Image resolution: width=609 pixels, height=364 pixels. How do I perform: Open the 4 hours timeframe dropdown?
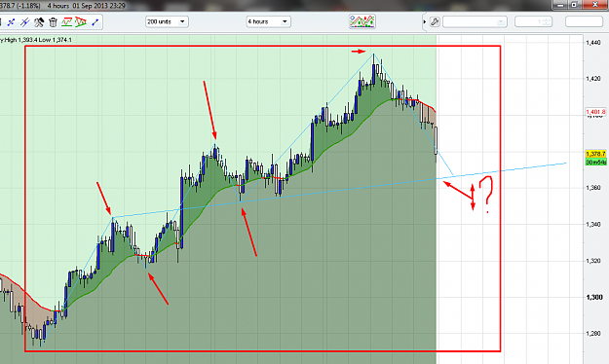(268, 21)
